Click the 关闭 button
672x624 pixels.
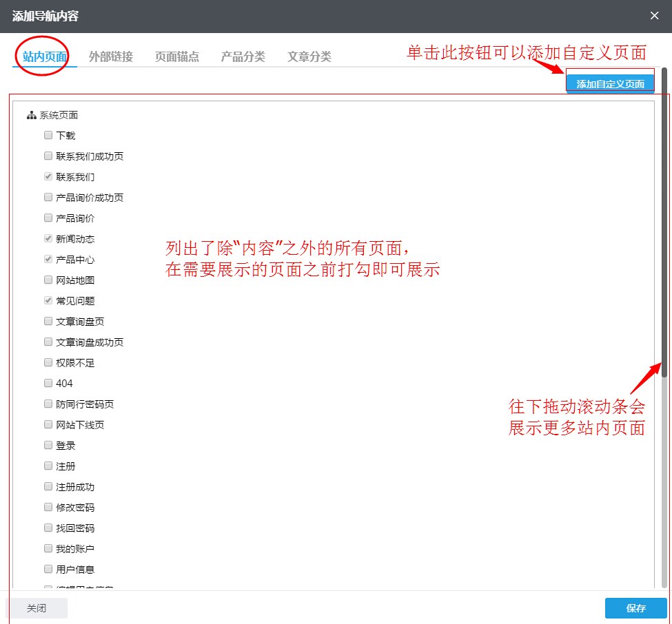tap(37, 607)
